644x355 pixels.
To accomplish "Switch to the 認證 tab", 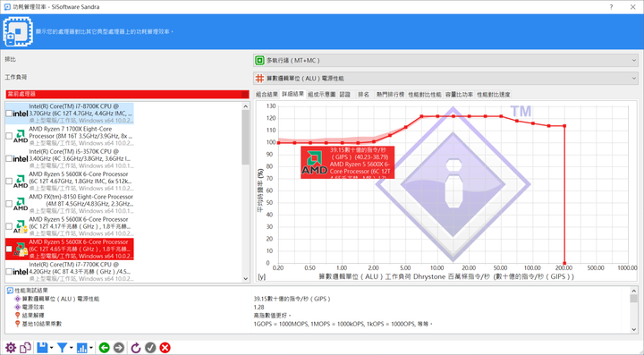I will tap(345, 95).
